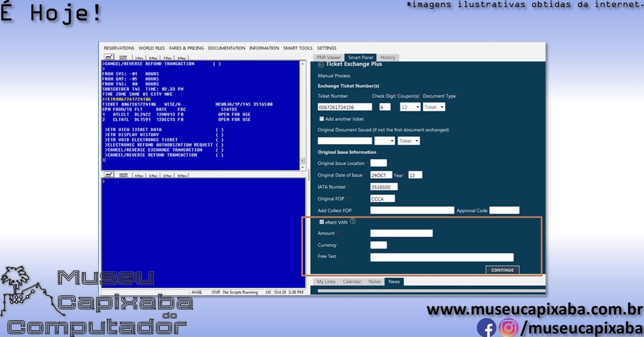Click the Year field showing 13
Viewport: 644px width, 337px height.
pos(415,175)
